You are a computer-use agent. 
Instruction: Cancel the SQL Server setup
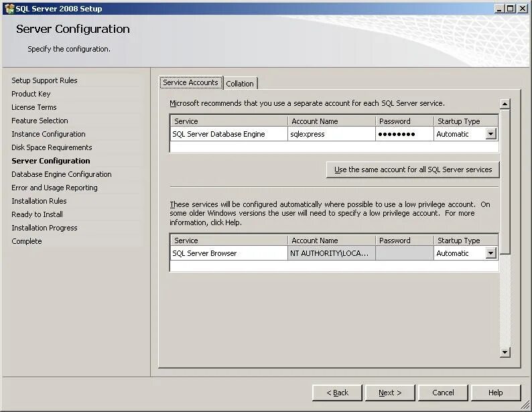click(443, 393)
